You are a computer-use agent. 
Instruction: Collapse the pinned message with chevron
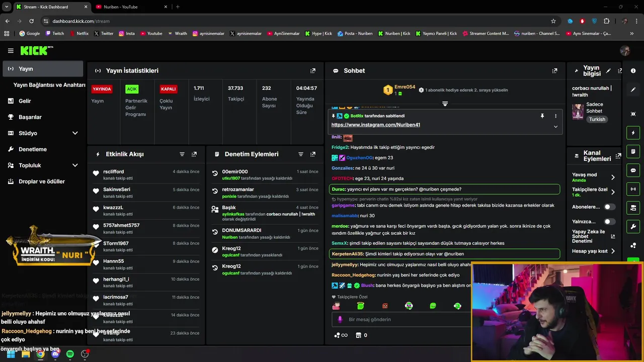(555, 127)
